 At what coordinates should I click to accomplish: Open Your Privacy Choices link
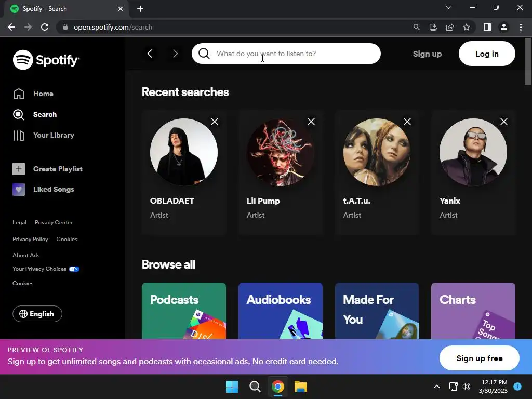(x=46, y=269)
